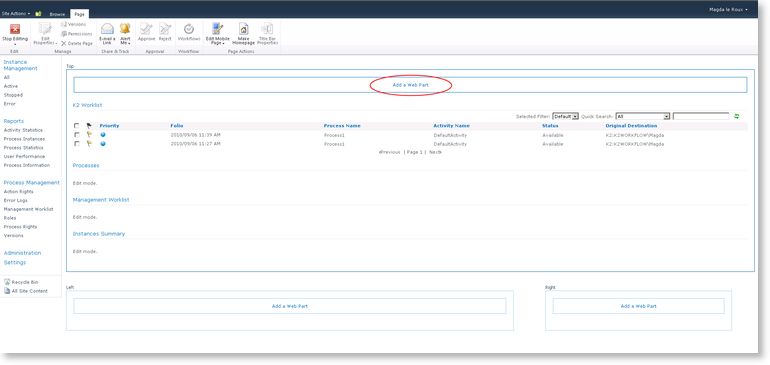Click the Edit Mobile Page icon
770x365 pixels.
[218, 28]
